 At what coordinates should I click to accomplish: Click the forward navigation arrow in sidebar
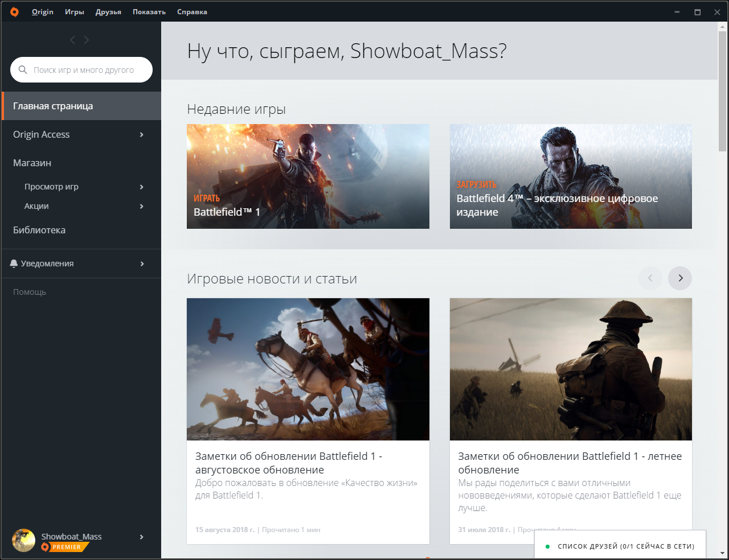coord(87,40)
